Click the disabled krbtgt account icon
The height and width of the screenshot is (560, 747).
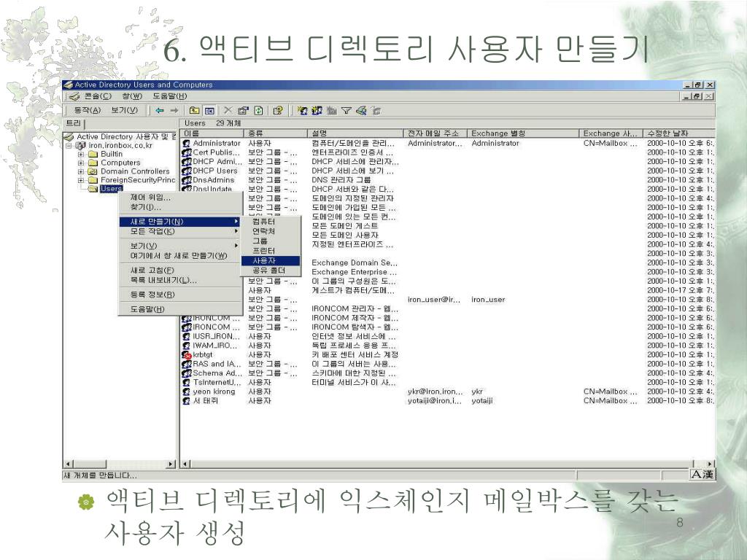click(x=187, y=355)
